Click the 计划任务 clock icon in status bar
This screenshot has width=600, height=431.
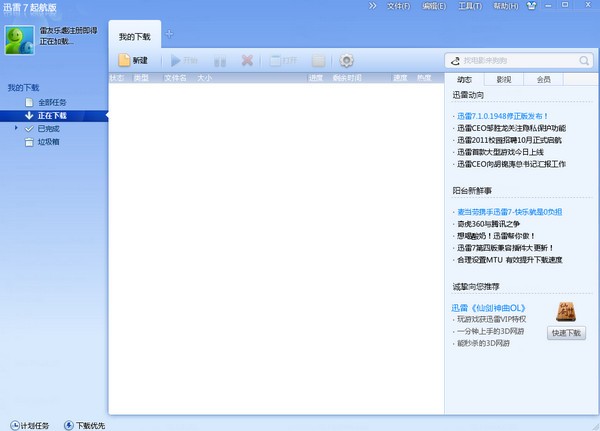pos(14,424)
